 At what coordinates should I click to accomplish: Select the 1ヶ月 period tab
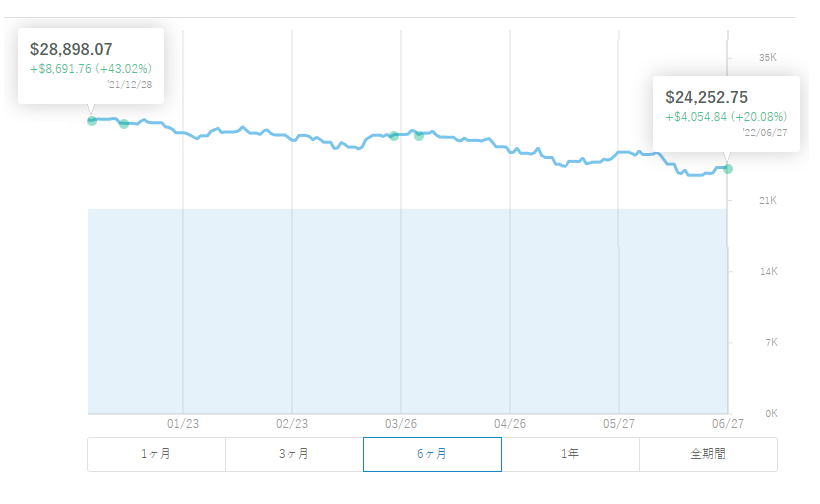[x=156, y=454]
